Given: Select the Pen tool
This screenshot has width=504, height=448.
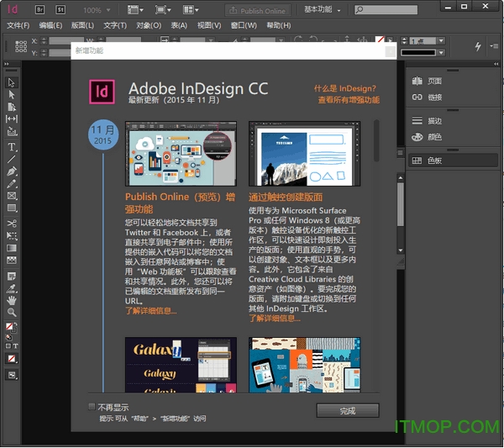Looking at the screenshot, I should pyautogui.click(x=11, y=171).
